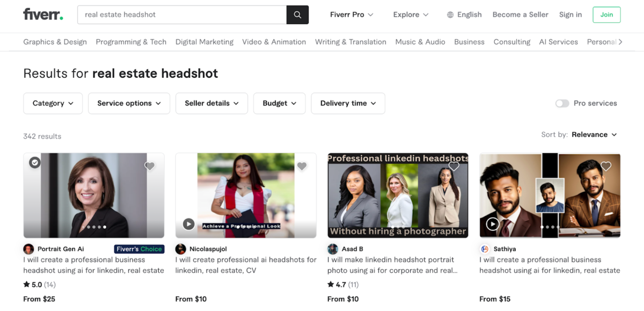Click the search input field

point(182,15)
